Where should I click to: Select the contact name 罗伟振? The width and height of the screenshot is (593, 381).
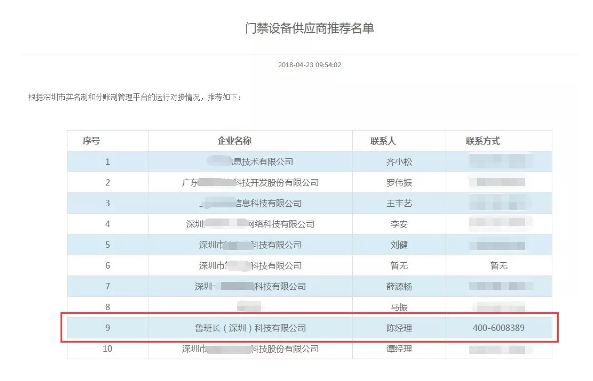[x=399, y=183]
